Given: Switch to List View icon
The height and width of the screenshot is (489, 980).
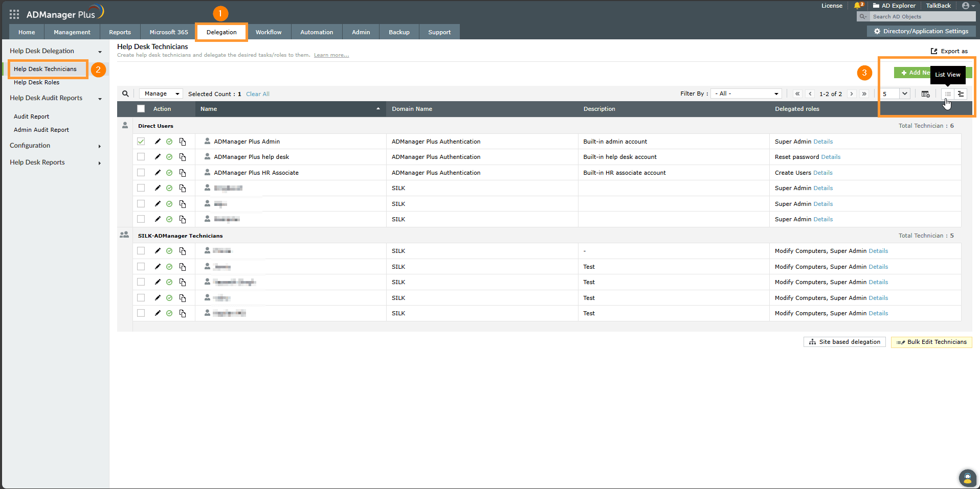Looking at the screenshot, I should coord(947,94).
